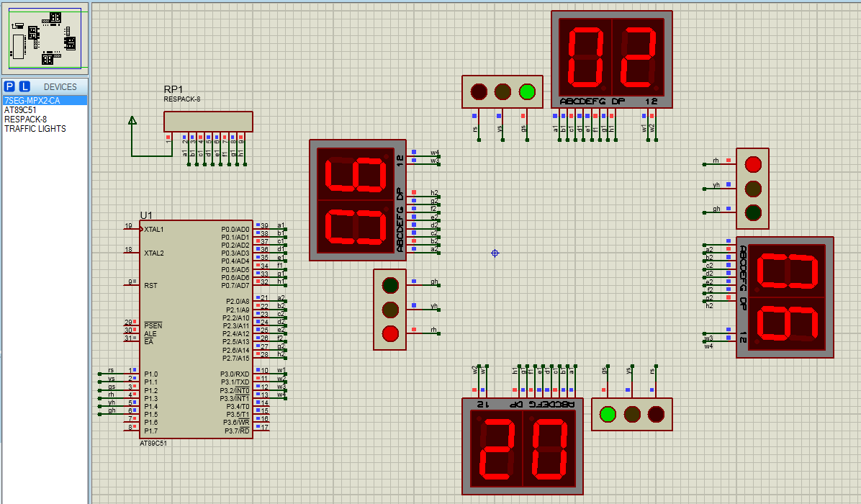The width and height of the screenshot is (861, 504).
Task: Click the dark red lamp beside the 02 display
Action: [479, 91]
